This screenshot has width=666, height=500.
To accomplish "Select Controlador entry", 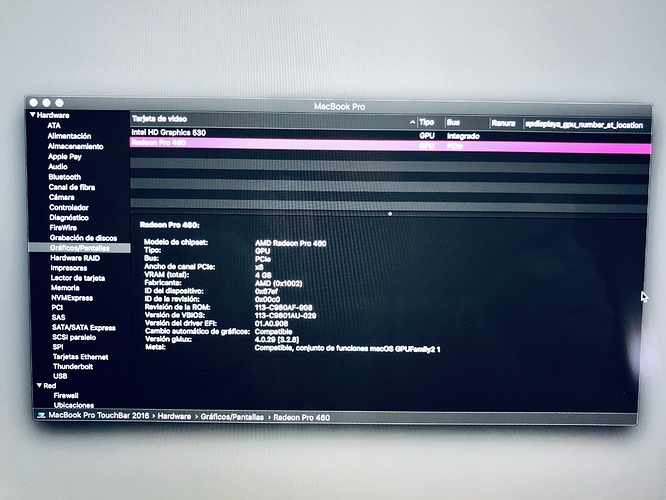I will 69,207.
